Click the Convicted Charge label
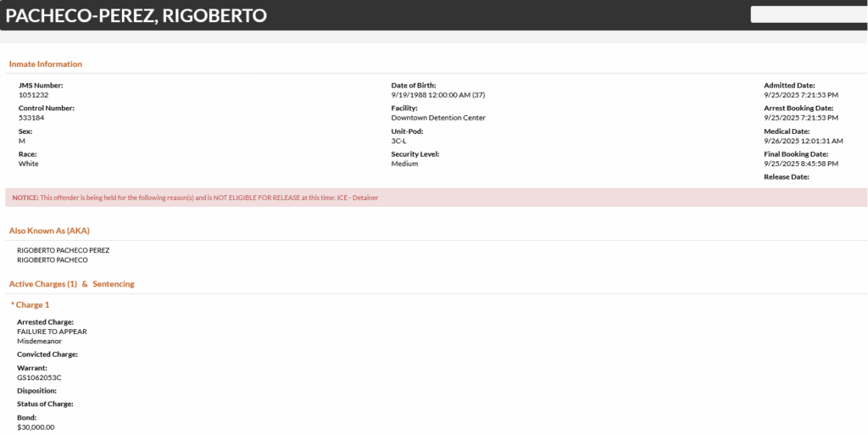 47,354
